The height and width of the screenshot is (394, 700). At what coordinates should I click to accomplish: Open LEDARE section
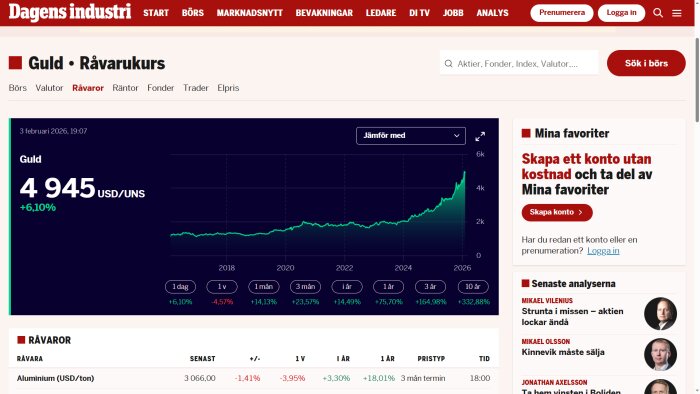[x=381, y=13]
